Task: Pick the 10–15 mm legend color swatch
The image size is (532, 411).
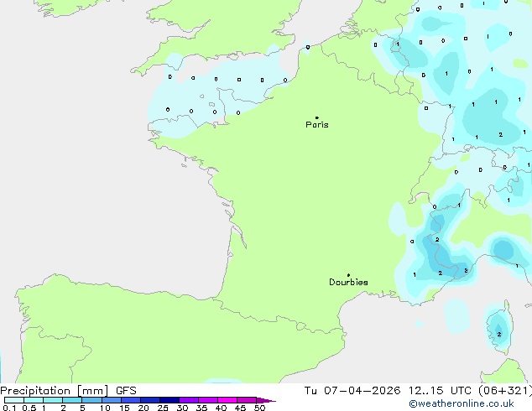Action: pos(111,400)
